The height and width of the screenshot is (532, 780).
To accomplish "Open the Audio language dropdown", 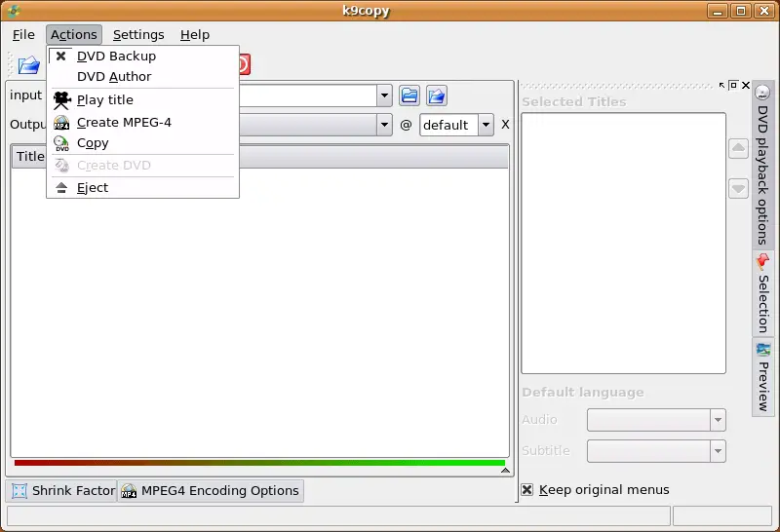I will click(718, 420).
